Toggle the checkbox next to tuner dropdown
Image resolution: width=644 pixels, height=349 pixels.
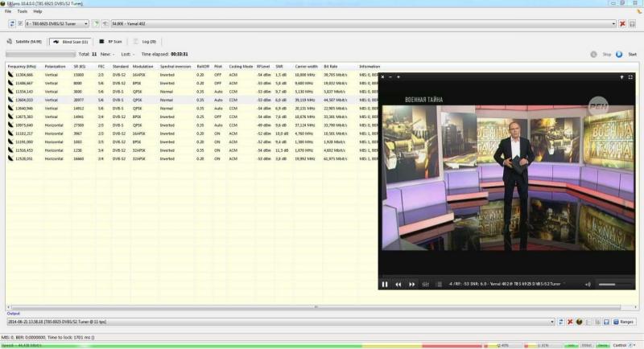[20, 23]
